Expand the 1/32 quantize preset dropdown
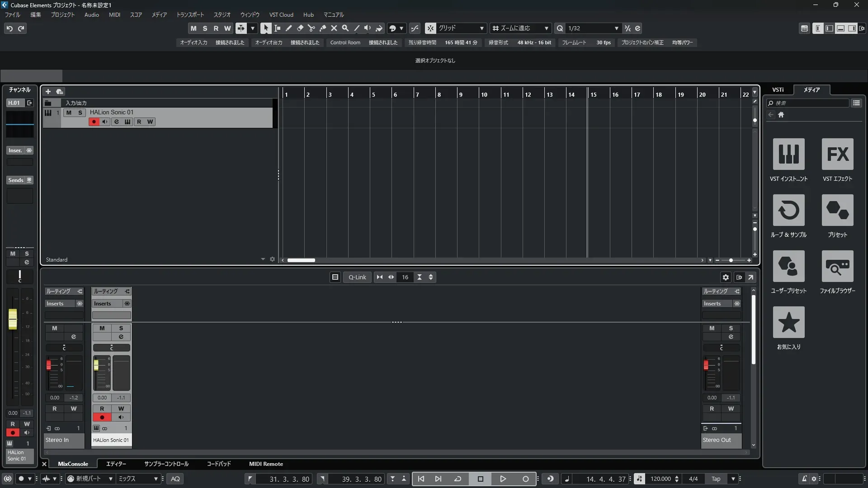This screenshot has height=488, width=868. click(616, 28)
